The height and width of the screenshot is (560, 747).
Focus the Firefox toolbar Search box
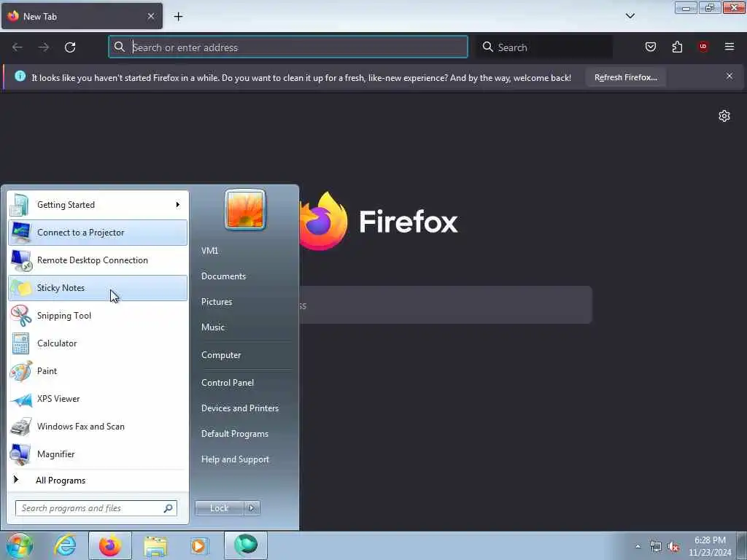546,47
